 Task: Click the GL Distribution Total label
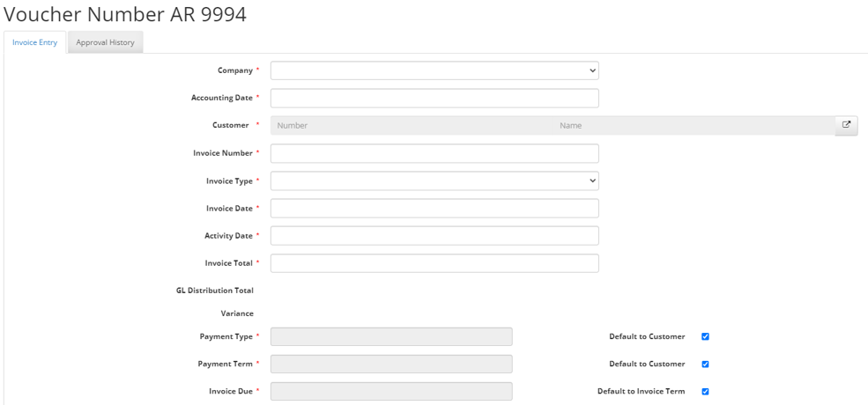coord(215,291)
